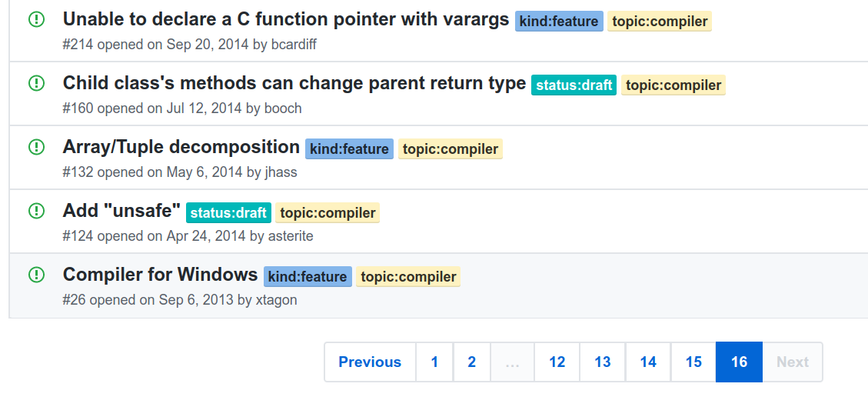Go to the Previous page
Screen dimensions: 868x407
click(x=370, y=362)
